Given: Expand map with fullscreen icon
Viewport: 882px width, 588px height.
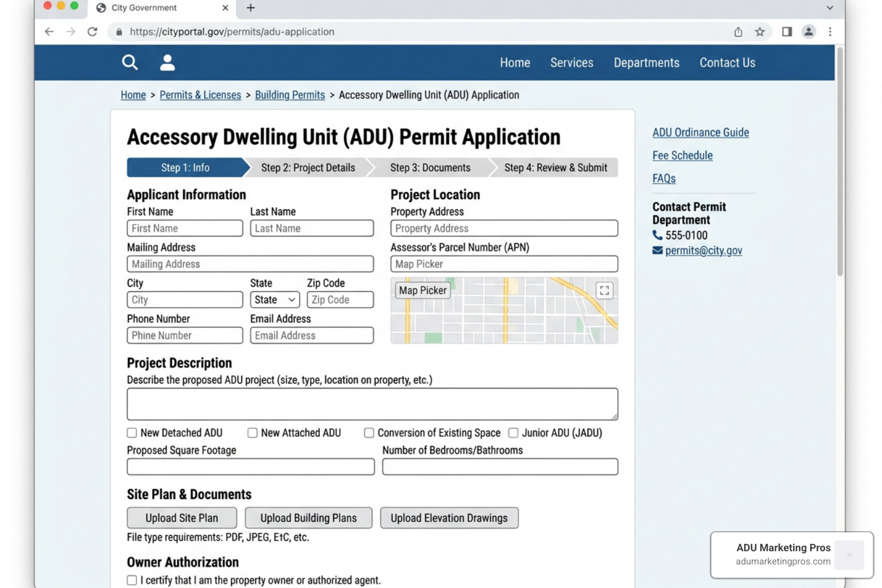Looking at the screenshot, I should click(x=604, y=291).
